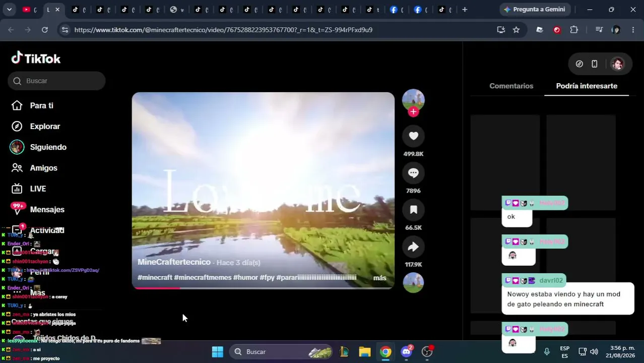
Task: Click the MineCraftertecnico username on video
Action: point(174,262)
